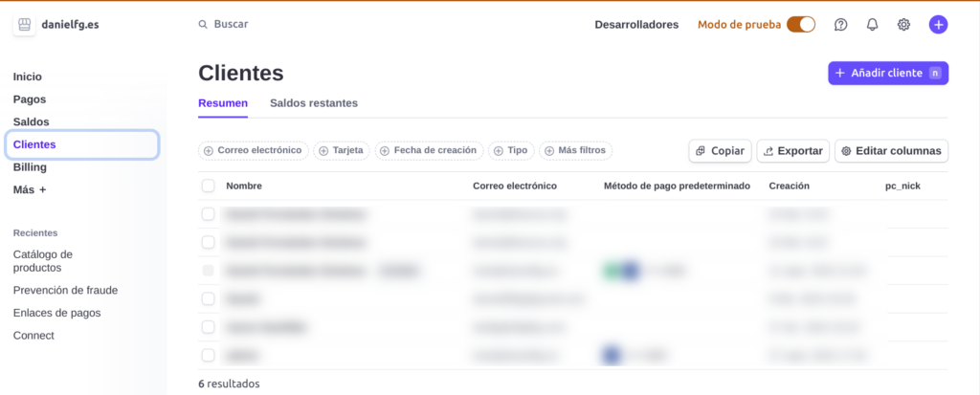Open the Fecha de creación filter
Image resolution: width=980 pixels, height=395 pixels.
pyautogui.click(x=429, y=150)
